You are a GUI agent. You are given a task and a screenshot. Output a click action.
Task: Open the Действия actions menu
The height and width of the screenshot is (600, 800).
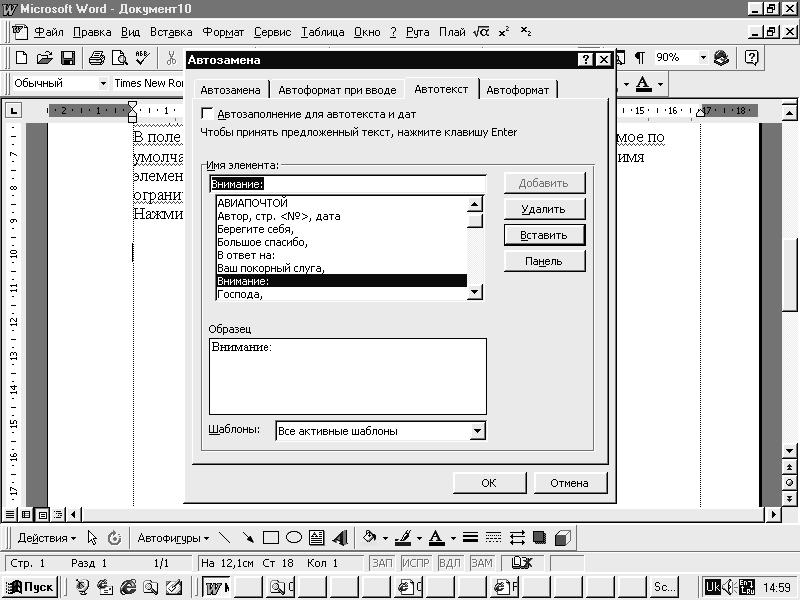click(x=46, y=538)
